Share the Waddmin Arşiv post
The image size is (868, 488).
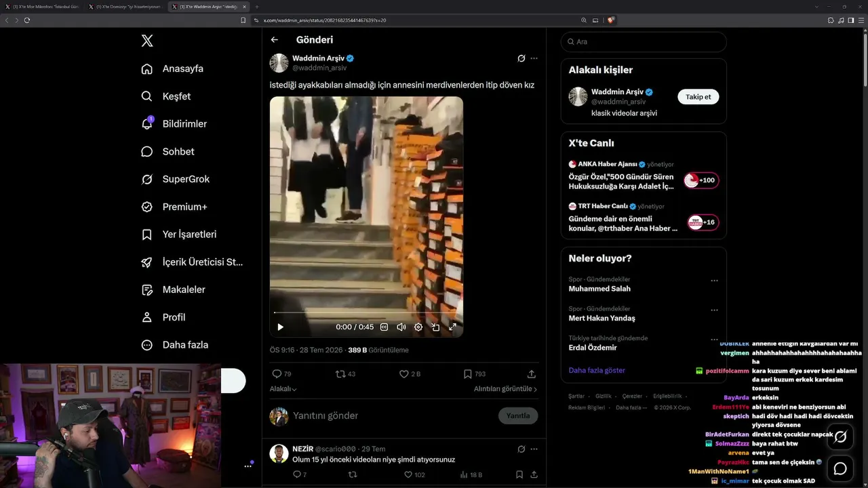532,374
